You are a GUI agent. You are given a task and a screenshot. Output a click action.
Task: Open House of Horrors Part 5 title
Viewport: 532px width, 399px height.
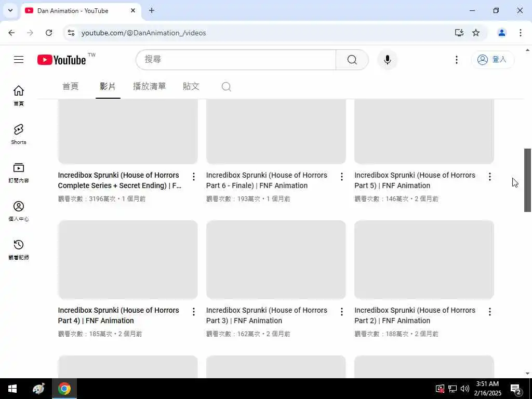tap(415, 180)
